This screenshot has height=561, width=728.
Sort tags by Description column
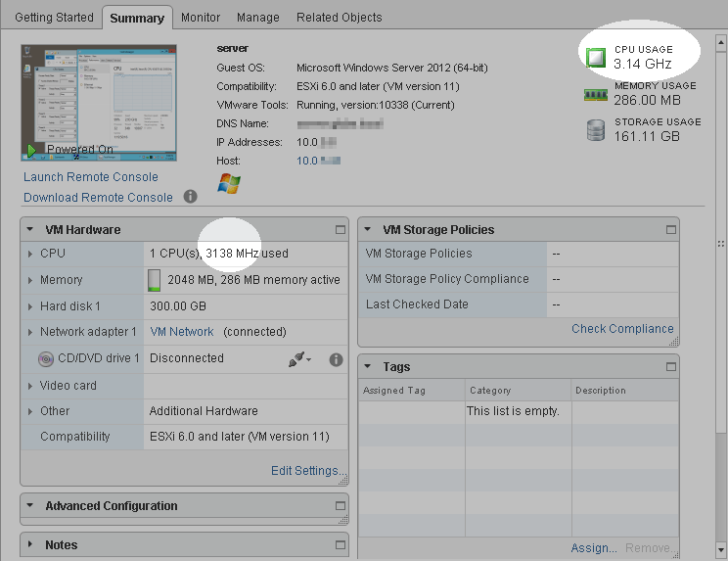(x=625, y=390)
